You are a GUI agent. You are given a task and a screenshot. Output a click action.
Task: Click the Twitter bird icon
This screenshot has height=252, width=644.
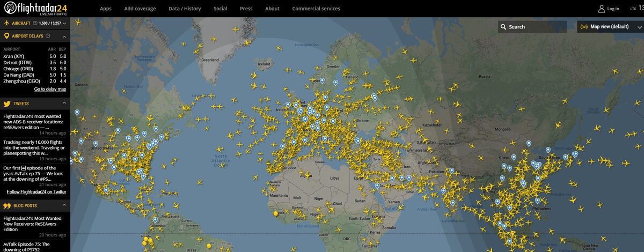point(7,103)
